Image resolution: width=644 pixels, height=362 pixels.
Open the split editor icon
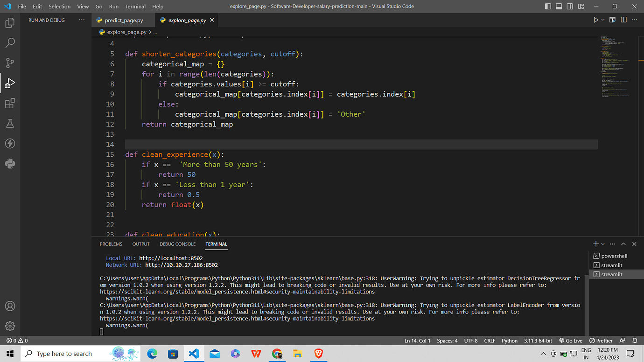coord(623,20)
